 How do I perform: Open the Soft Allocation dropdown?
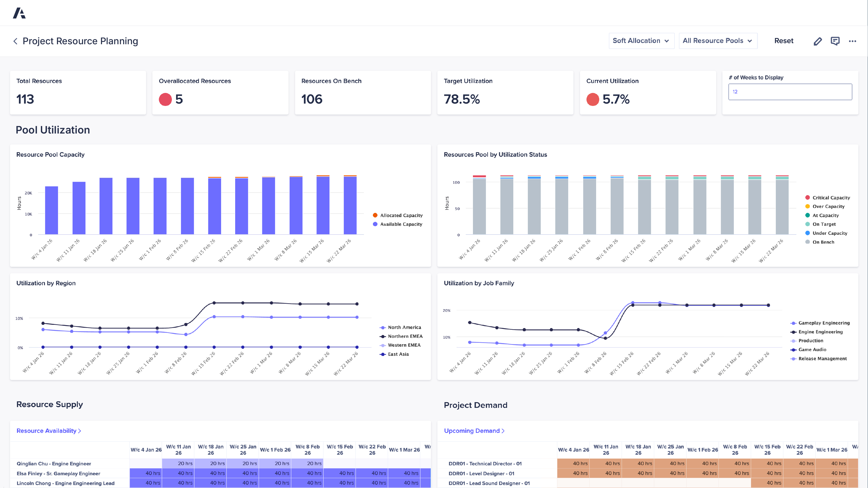coord(641,41)
